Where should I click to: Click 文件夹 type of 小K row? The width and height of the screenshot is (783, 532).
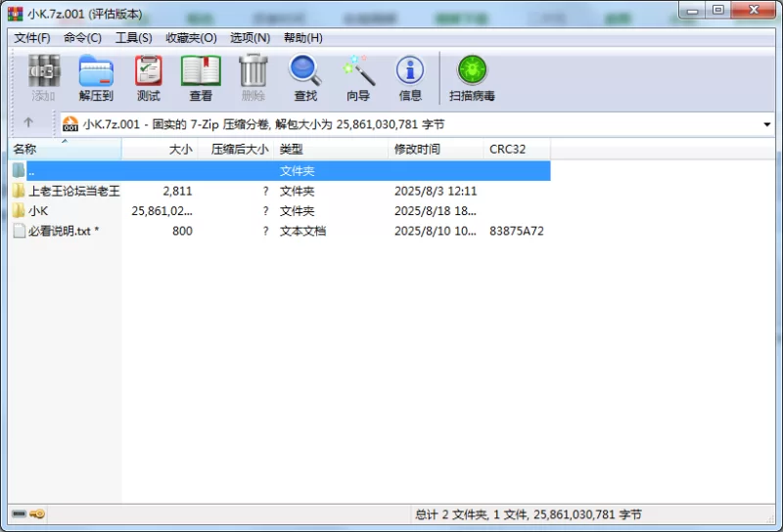coord(298,210)
